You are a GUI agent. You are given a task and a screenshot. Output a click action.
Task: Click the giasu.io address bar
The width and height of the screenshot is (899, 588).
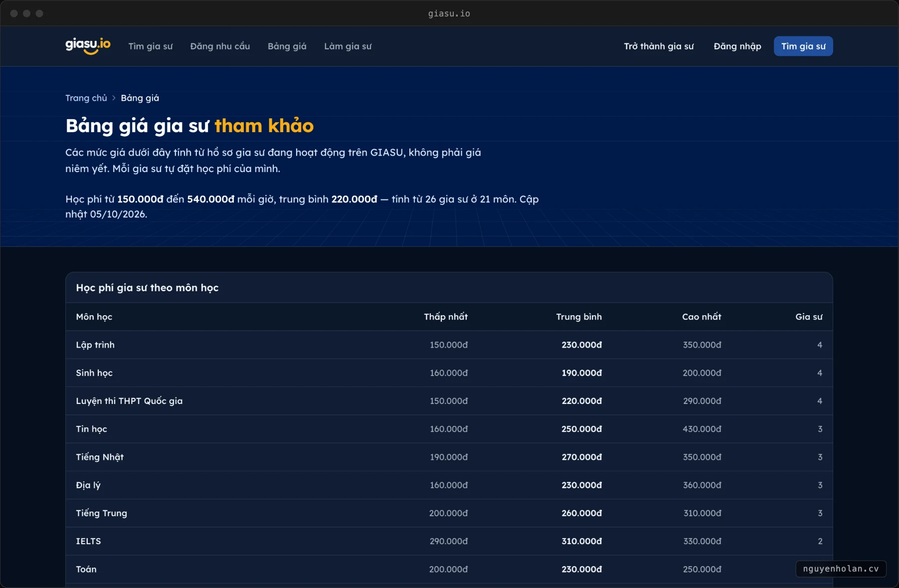(x=449, y=13)
